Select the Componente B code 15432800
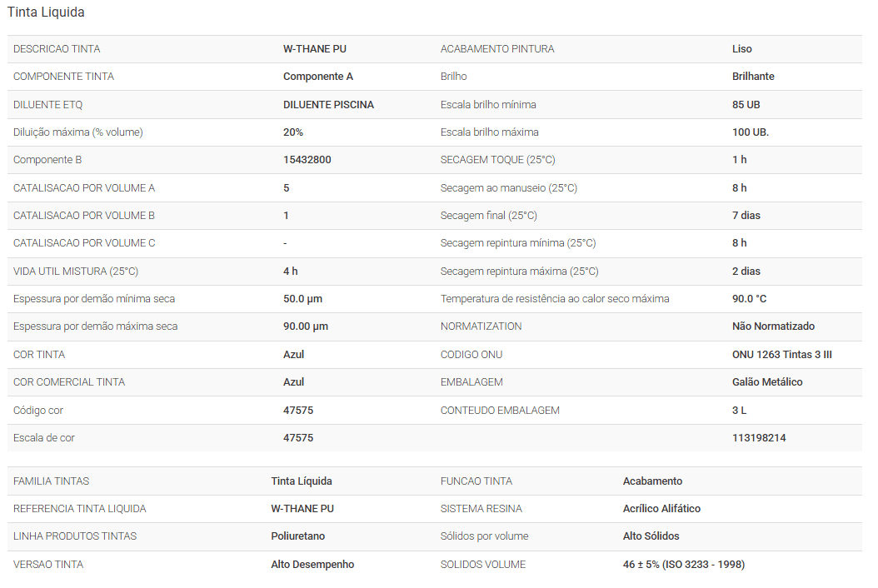Screen dimensions: 878x588 pyautogui.click(x=307, y=160)
